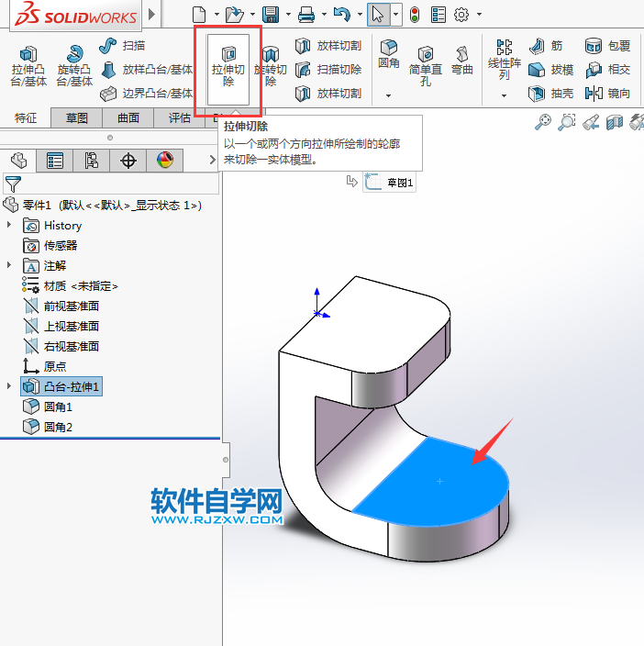Click the Simple Hole (简单直孔) tool

tap(426, 66)
